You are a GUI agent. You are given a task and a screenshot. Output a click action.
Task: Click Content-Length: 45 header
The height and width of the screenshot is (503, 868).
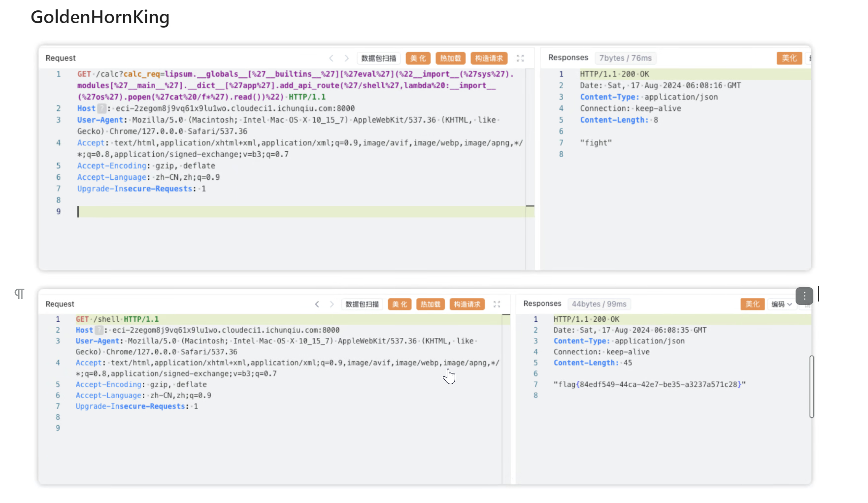(593, 363)
